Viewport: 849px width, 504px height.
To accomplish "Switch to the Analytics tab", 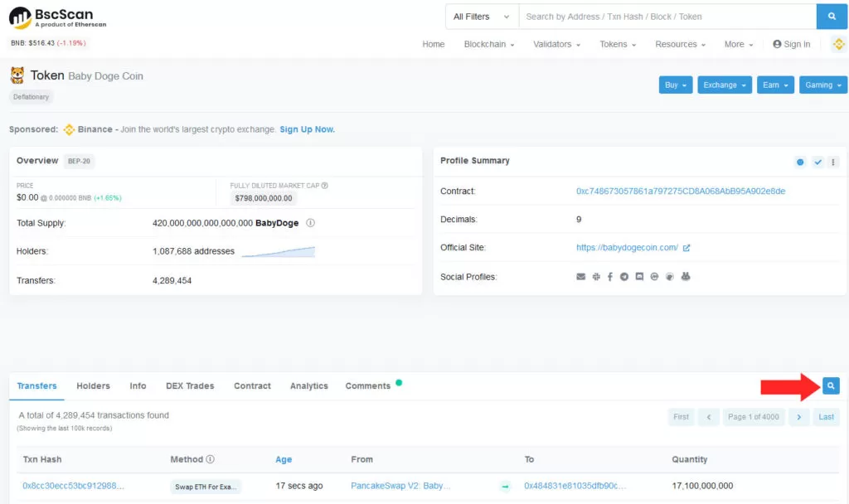I will (x=309, y=386).
